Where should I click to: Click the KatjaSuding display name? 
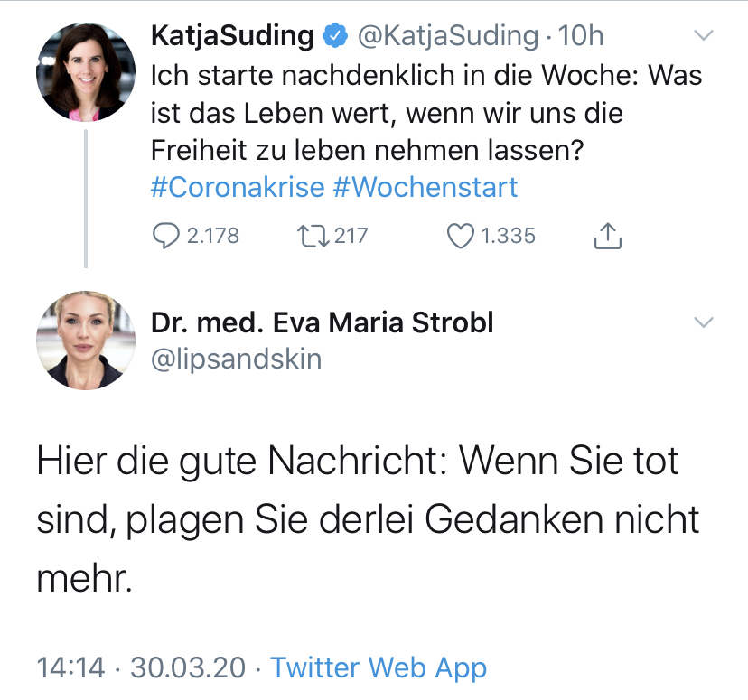pos(233,36)
